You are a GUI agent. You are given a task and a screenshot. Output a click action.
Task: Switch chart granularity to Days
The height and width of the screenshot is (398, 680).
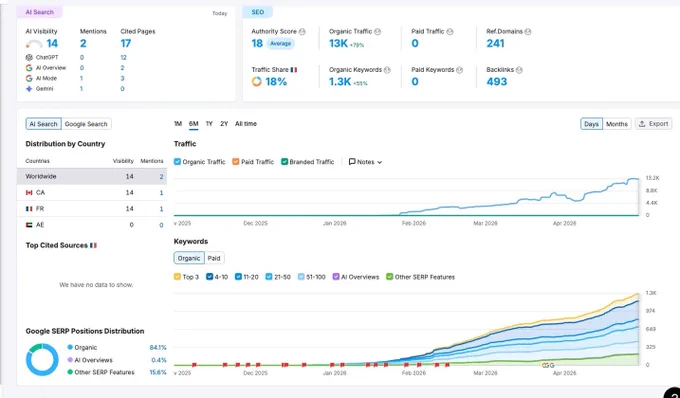(x=591, y=124)
